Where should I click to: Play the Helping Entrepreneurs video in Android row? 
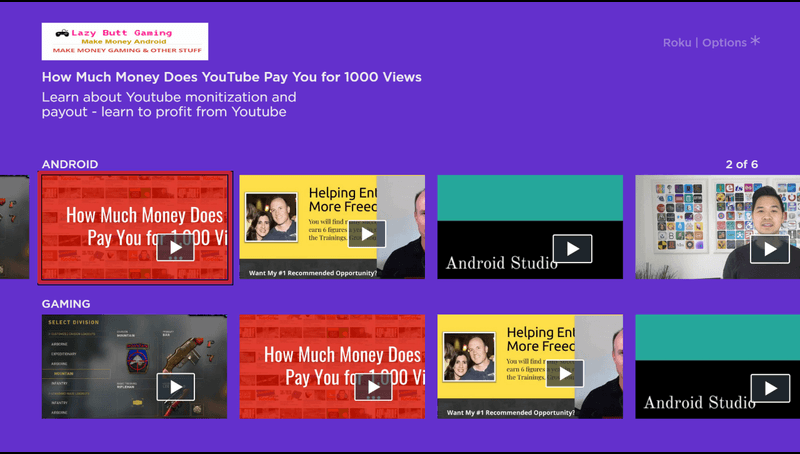coord(367,234)
